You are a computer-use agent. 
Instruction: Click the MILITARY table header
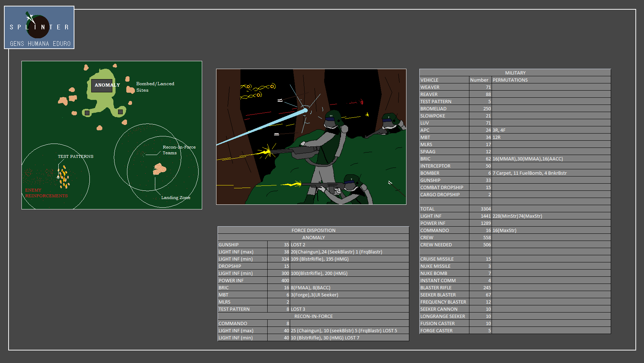(x=515, y=73)
